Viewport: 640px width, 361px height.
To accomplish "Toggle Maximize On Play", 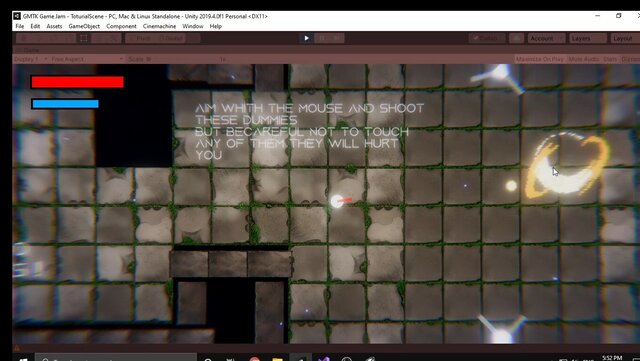I will [x=539, y=59].
